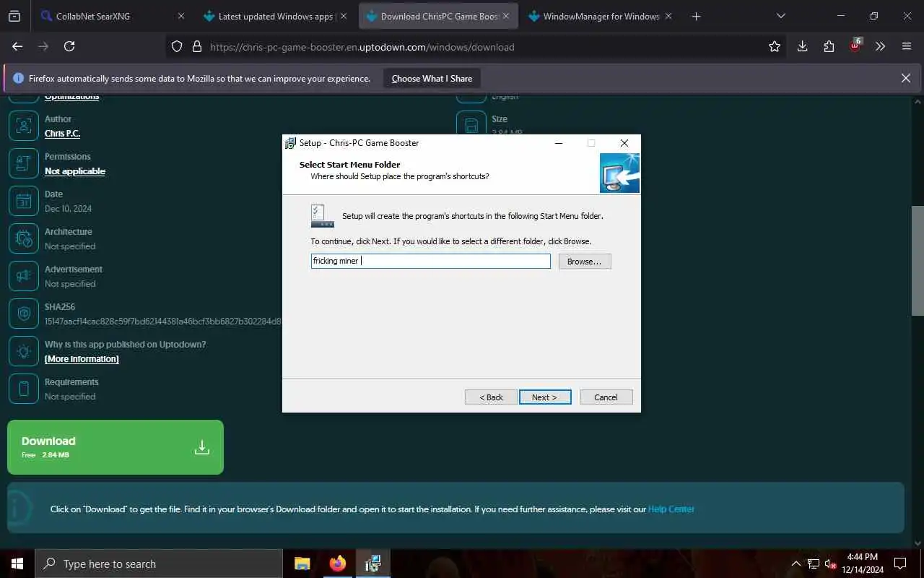Click the Not applicable permissions link
This screenshot has width=924, height=578.
click(x=75, y=171)
